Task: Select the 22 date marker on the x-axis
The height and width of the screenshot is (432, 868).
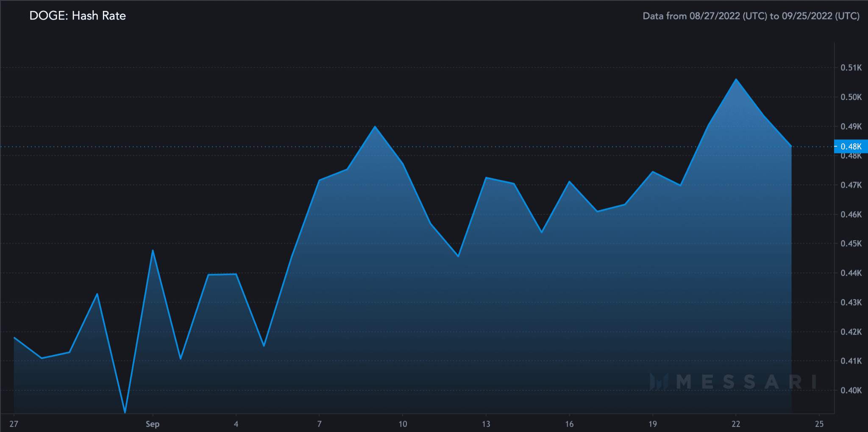Action: pyautogui.click(x=736, y=424)
